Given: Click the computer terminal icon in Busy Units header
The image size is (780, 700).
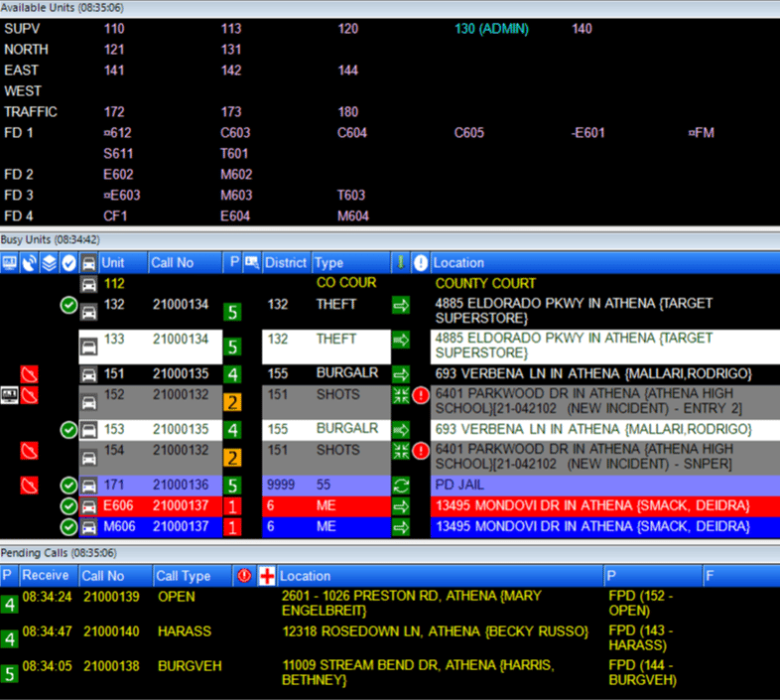Looking at the screenshot, I should pos(9,263).
